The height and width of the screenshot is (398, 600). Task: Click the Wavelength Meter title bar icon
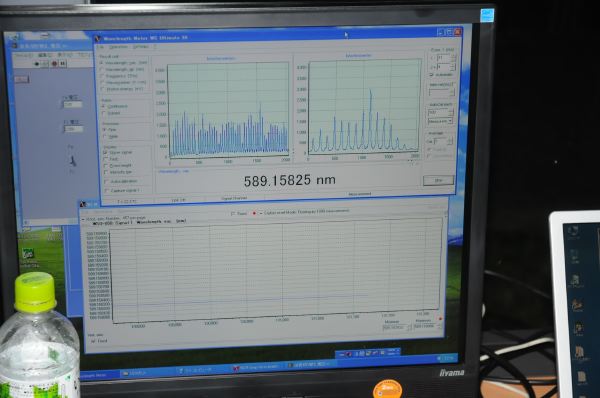pos(98,39)
